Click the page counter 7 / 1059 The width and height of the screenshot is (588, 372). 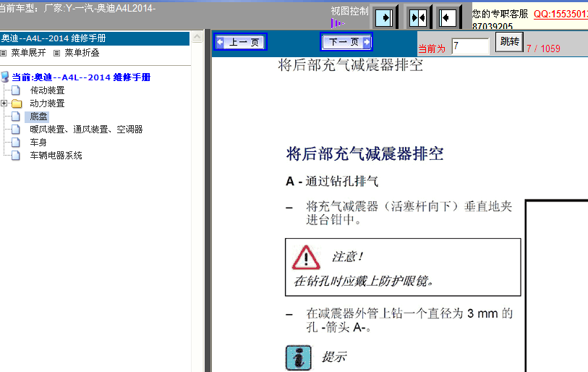[x=543, y=48]
